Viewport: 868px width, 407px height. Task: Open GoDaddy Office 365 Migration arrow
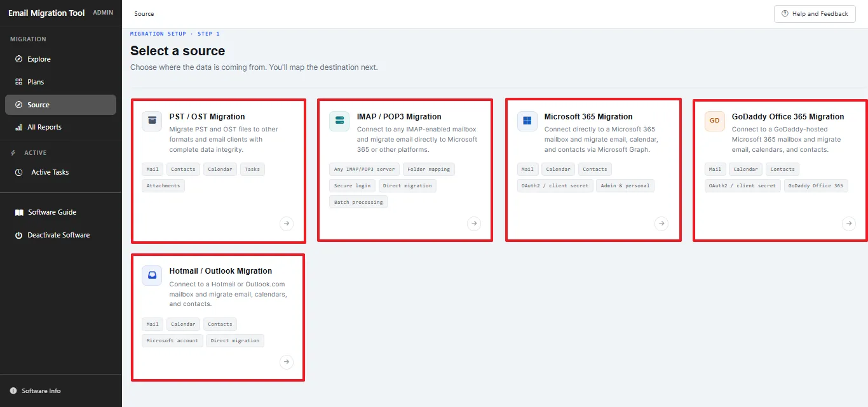click(x=849, y=224)
